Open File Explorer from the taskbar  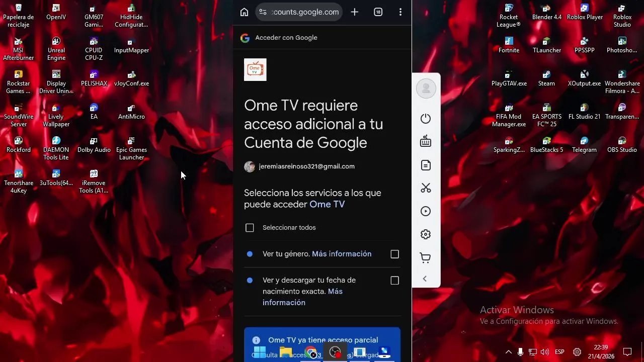(286, 353)
